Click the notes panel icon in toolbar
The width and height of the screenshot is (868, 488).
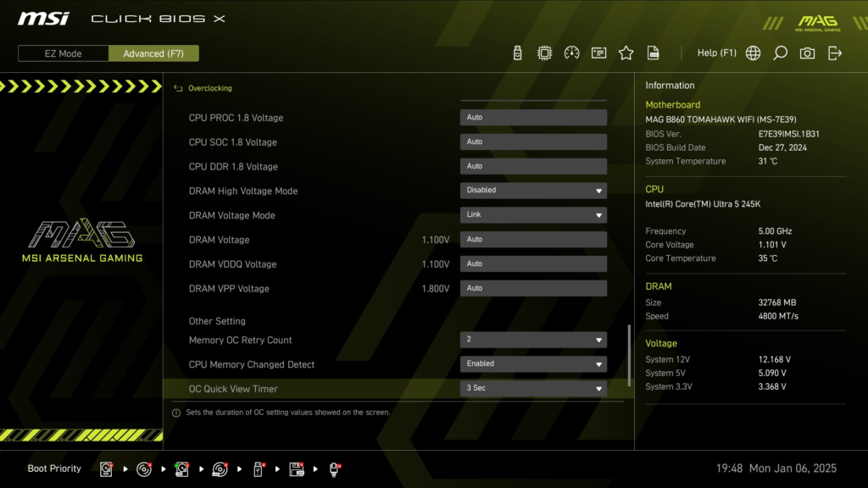coord(598,52)
